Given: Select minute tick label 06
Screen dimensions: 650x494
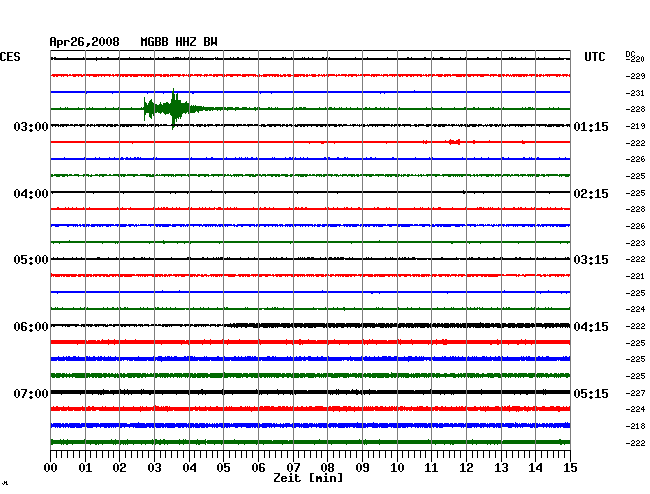Looking at the screenshot, I should (x=258, y=467).
